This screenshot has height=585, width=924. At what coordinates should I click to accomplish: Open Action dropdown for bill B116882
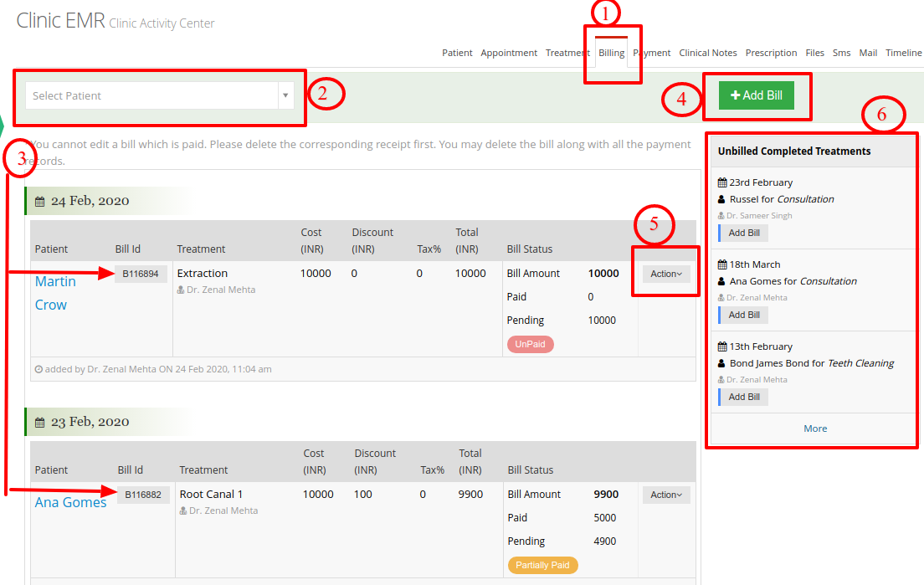coord(666,495)
